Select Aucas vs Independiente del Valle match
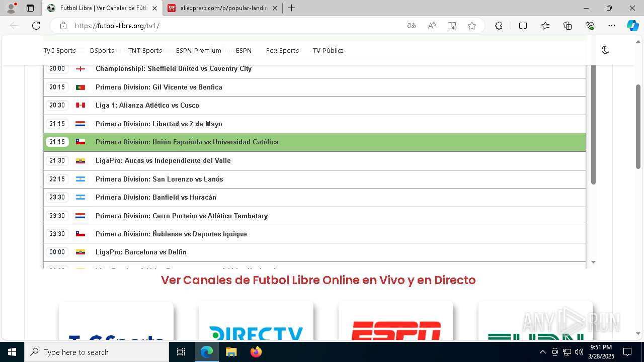The image size is (644, 362). pos(314,160)
